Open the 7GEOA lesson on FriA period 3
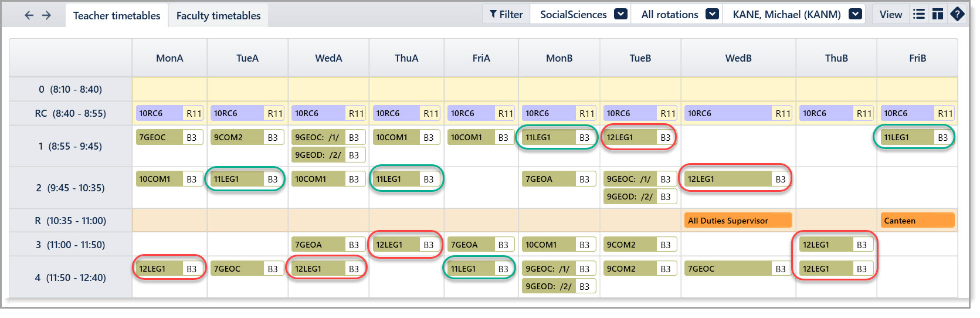The image size is (980, 318). pyautogui.click(x=481, y=245)
